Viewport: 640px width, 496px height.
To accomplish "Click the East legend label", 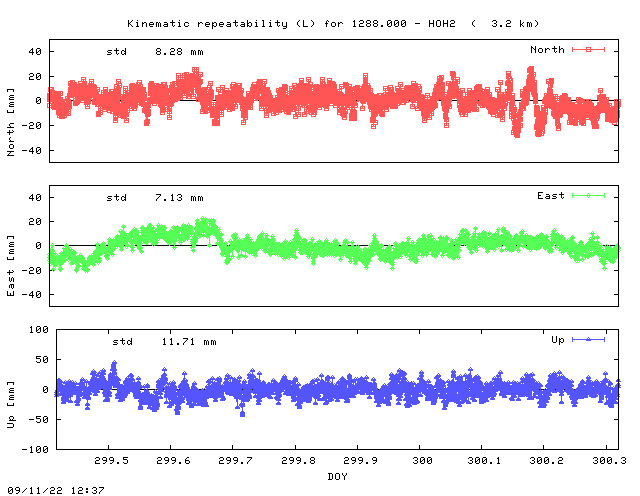I will point(551,196).
